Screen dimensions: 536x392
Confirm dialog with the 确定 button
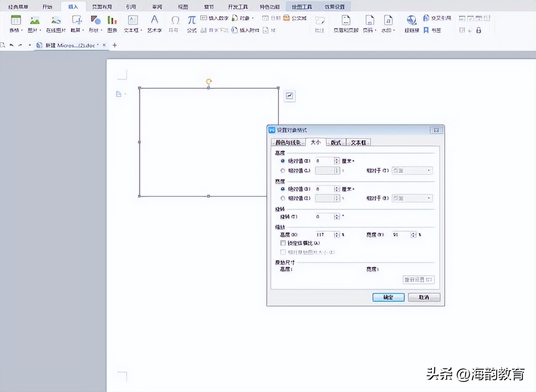(x=387, y=297)
